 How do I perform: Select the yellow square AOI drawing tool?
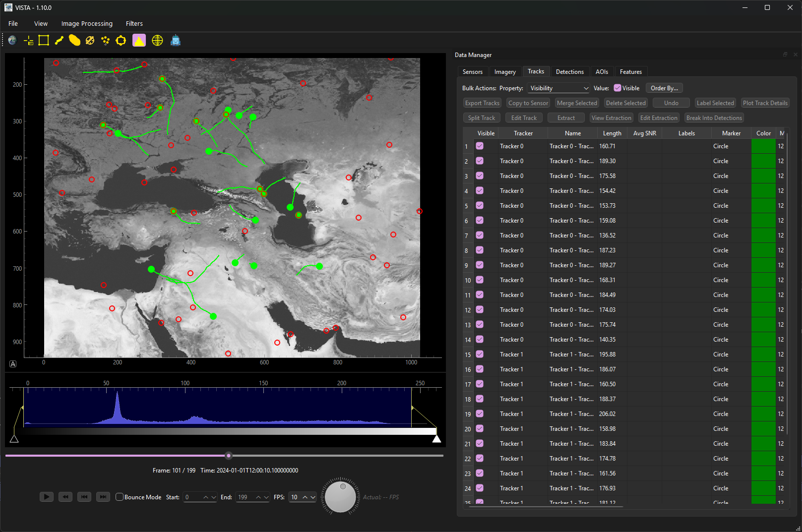click(44, 40)
